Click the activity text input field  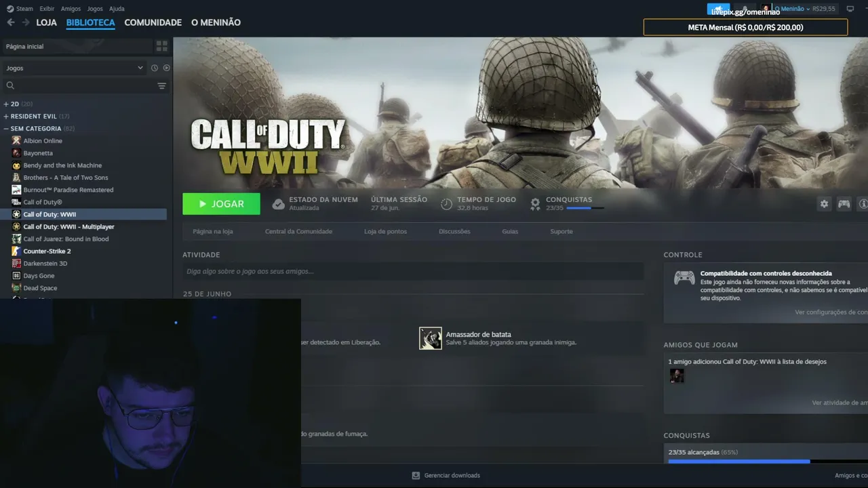coord(413,271)
